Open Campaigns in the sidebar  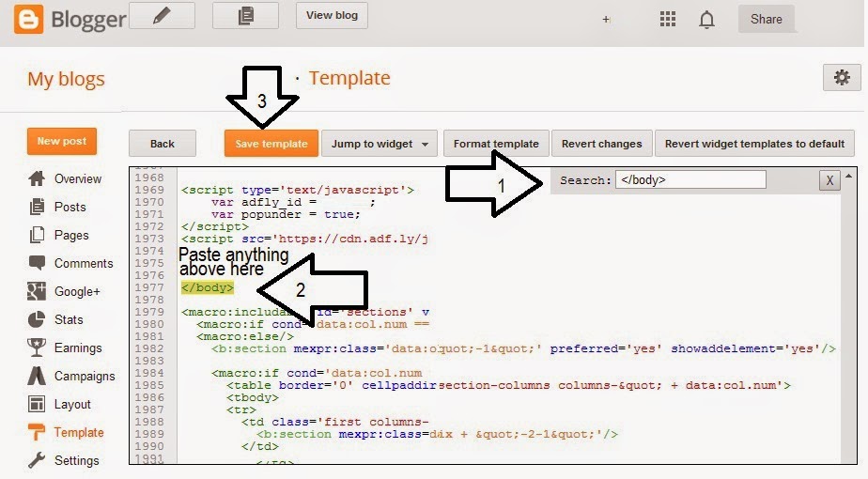tap(85, 377)
